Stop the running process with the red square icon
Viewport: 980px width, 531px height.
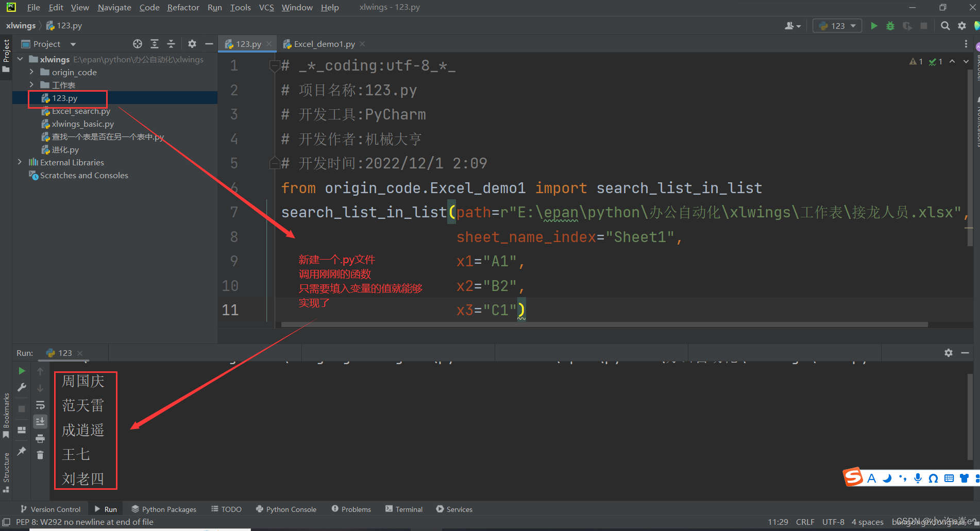click(21, 408)
